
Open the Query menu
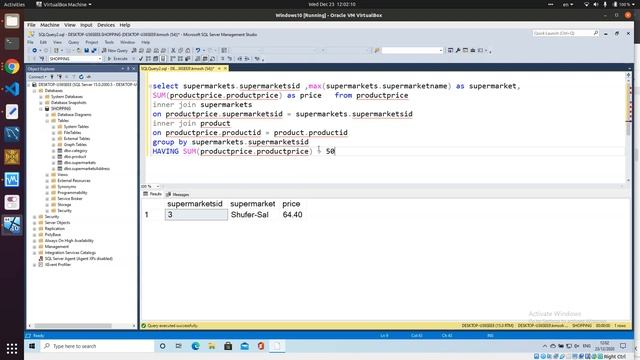(x=73, y=42)
